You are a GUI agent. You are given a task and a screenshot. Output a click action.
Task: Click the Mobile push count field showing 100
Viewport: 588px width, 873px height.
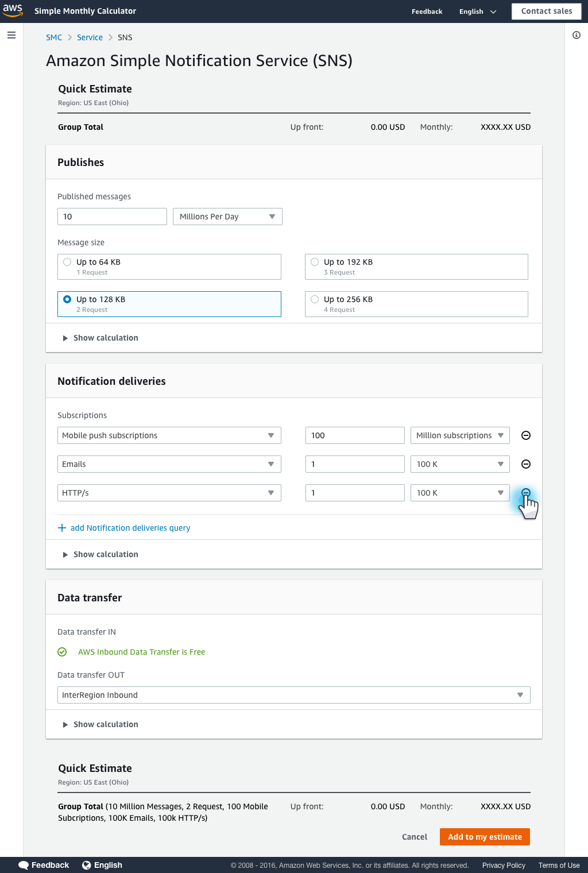(x=355, y=435)
